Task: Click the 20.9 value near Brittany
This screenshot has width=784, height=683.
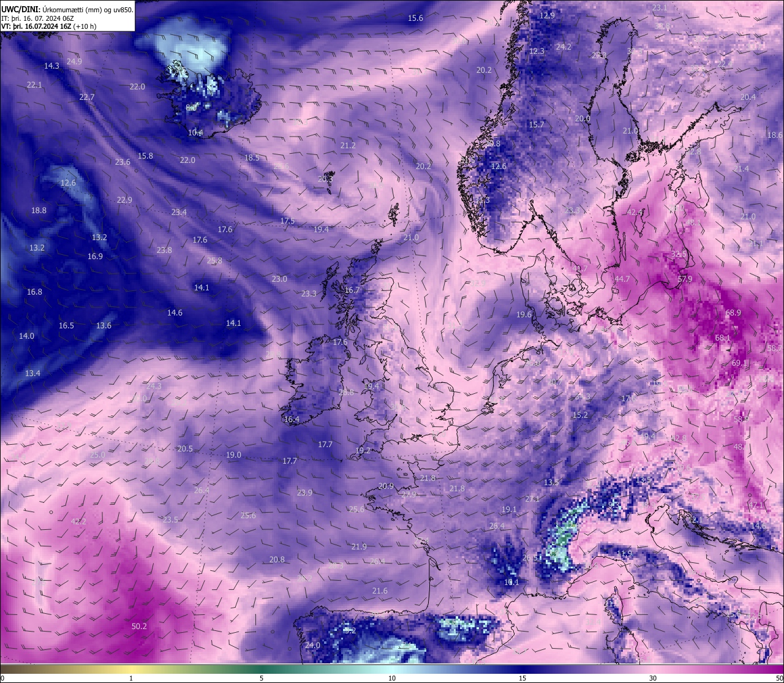Action: 386,486
